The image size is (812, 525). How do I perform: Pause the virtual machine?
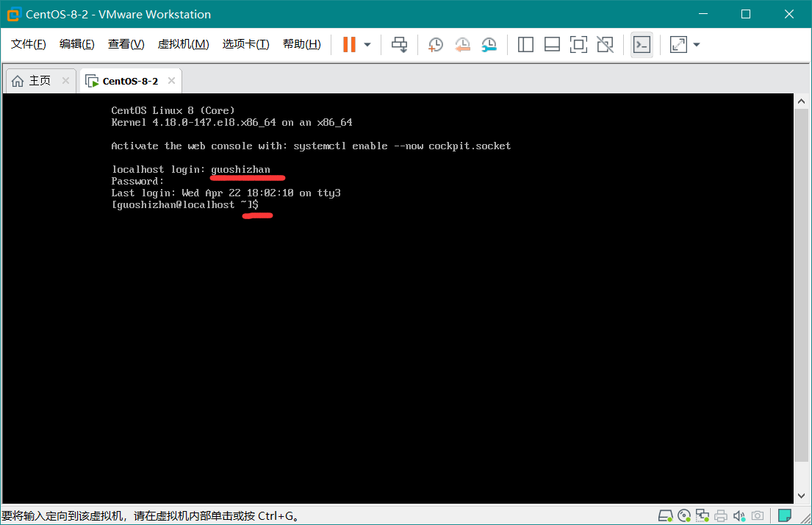(349, 45)
